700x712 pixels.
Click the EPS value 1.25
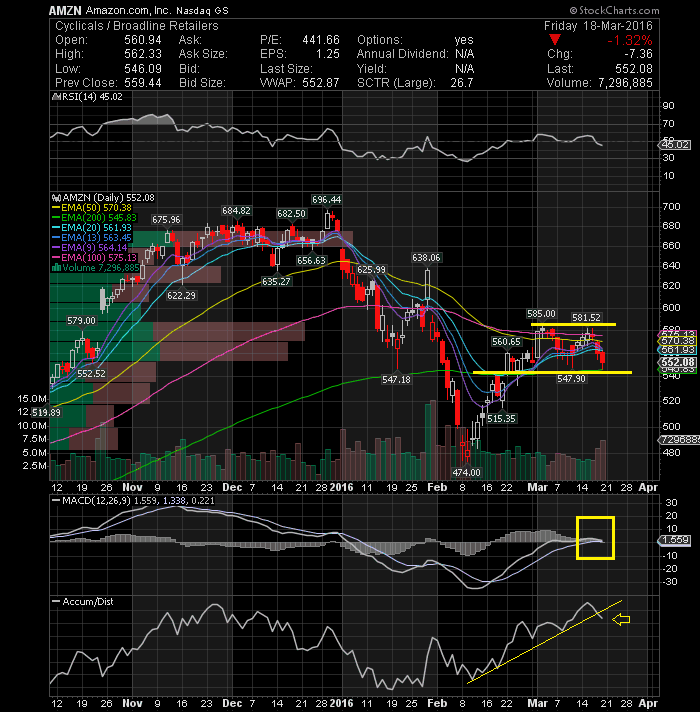pyautogui.click(x=328, y=54)
